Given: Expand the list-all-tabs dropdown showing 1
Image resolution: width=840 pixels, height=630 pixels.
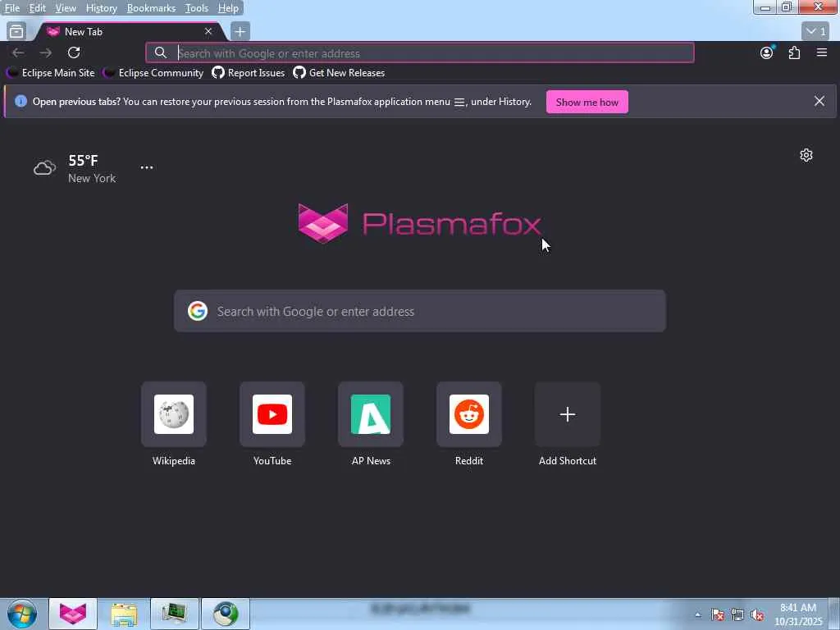Looking at the screenshot, I should point(816,32).
